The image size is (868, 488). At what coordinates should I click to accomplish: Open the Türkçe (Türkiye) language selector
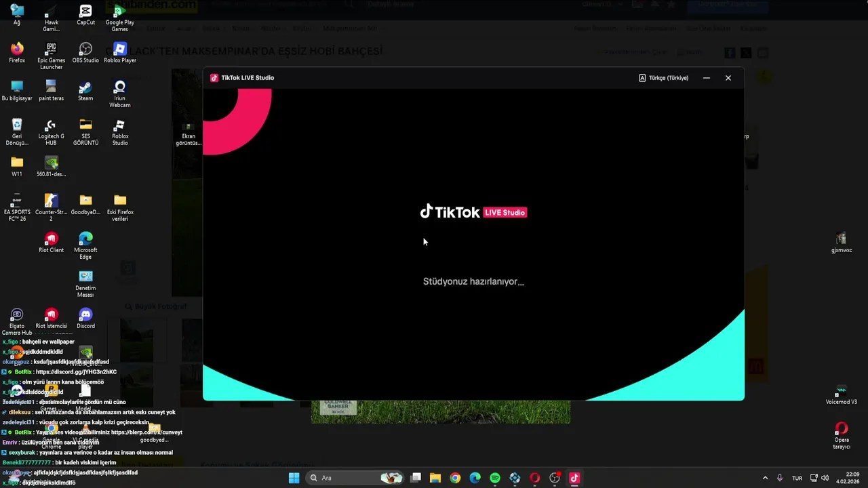[x=663, y=78]
